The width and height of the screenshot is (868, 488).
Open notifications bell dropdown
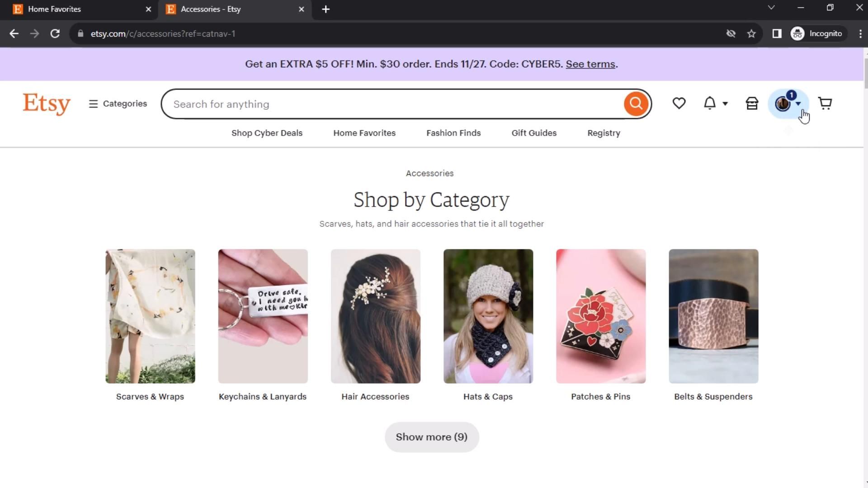tap(715, 103)
